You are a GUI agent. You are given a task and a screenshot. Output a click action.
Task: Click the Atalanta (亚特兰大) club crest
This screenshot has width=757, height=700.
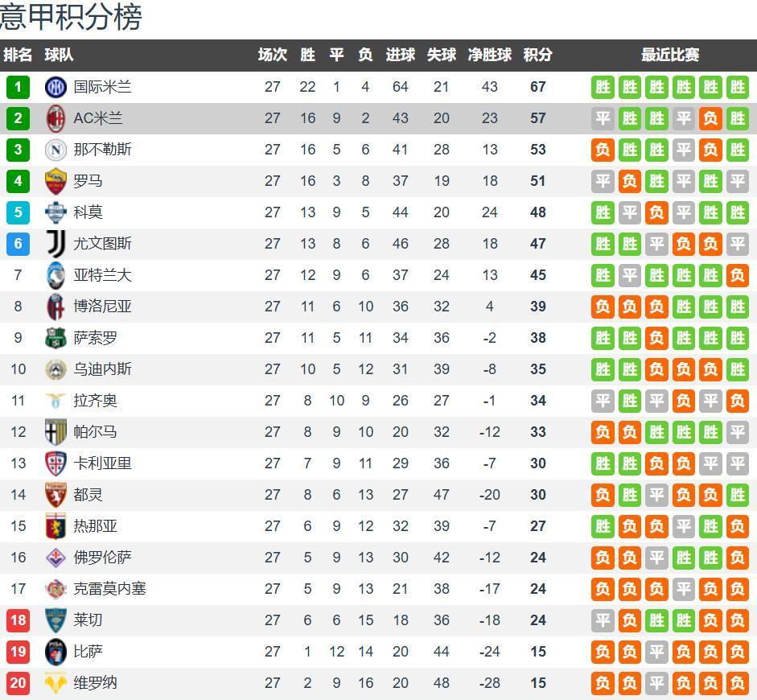coord(56,275)
